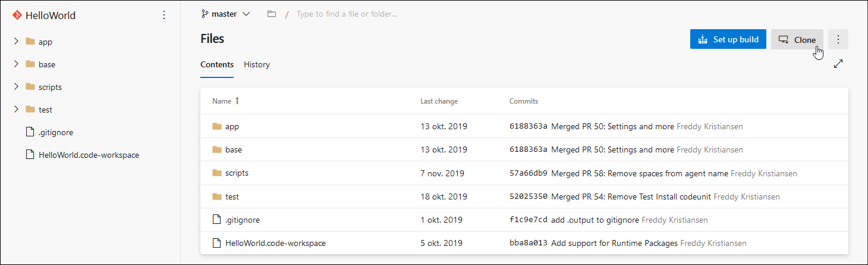This screenshot has width=868, height=265.
Task: Open the master branch selector dropdown
Action: point(226,14)
